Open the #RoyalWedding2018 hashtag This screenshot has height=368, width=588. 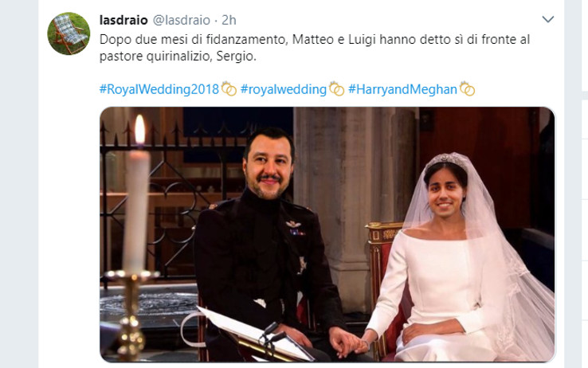point(159,89)
